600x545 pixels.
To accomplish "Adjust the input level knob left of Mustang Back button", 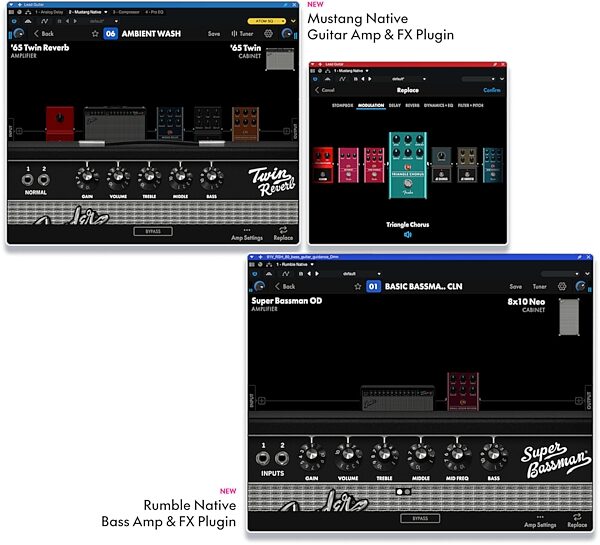I will point(18,34).
